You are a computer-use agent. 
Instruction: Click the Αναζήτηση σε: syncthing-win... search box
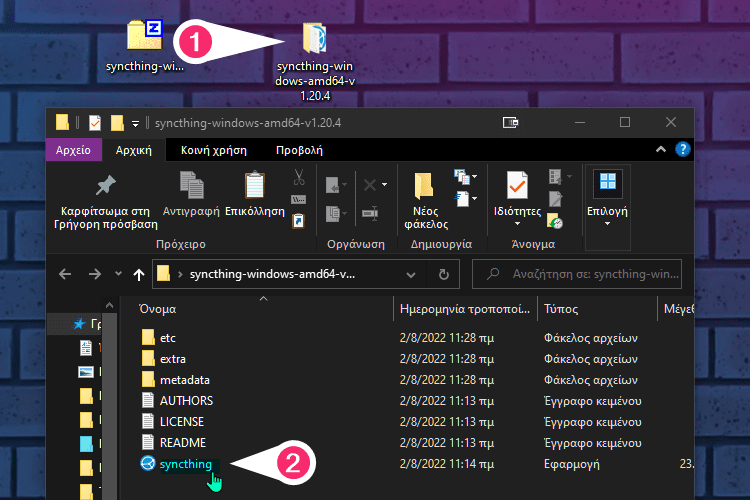577,274
